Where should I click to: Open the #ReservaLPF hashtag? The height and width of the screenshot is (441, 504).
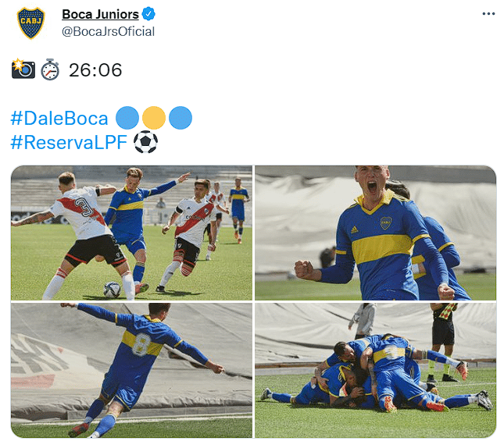pos(69,142)
